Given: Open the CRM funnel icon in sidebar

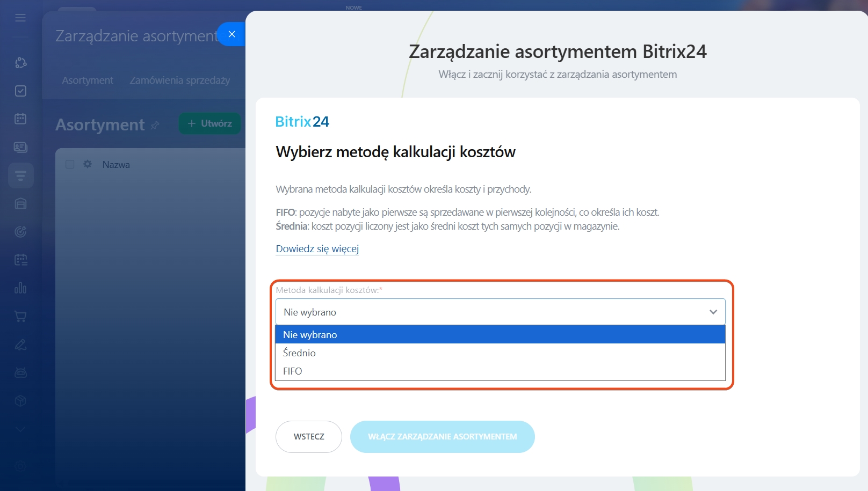Looking at the screenshot, I should 20,175.
